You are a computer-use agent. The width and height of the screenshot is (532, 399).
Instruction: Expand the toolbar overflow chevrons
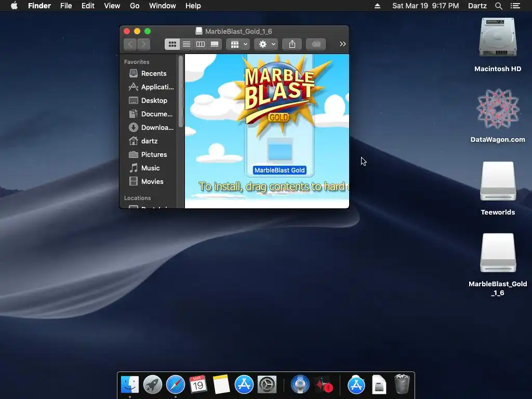343,44
